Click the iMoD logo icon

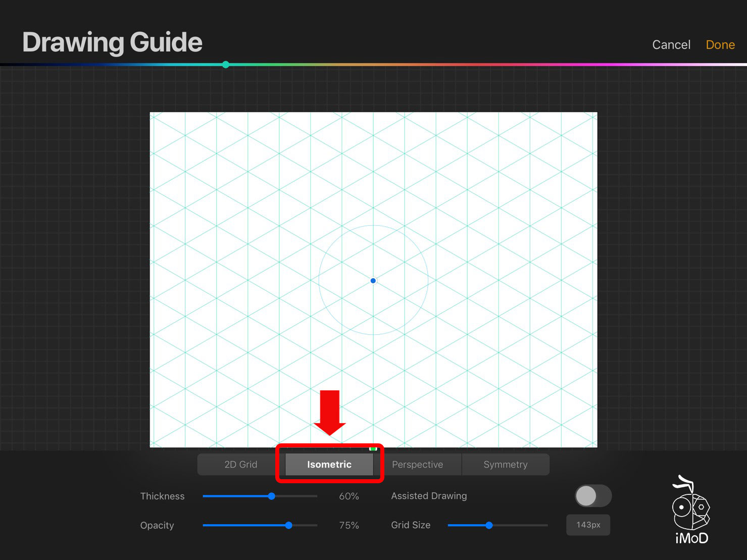point(691,510)
